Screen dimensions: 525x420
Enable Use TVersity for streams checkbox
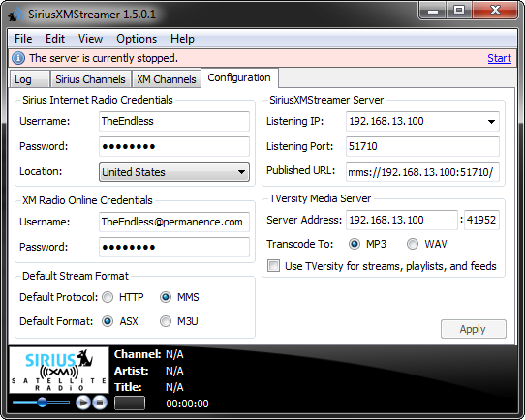tap(273, 266)
